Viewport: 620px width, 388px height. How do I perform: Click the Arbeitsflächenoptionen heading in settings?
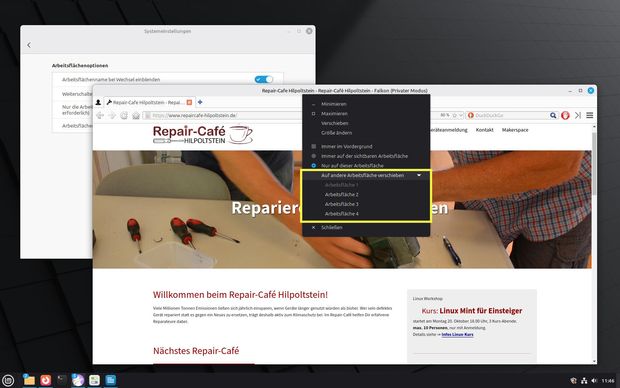[x=80, y=66]
